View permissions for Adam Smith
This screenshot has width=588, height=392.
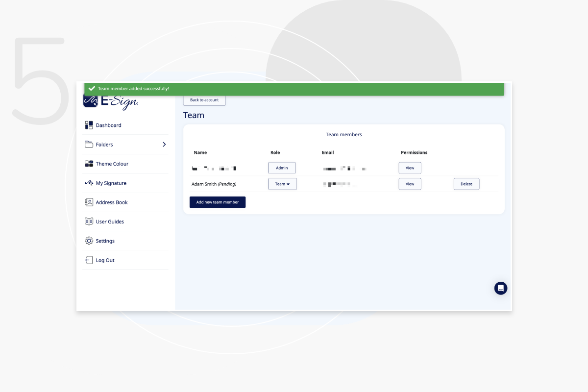point(410,184)
